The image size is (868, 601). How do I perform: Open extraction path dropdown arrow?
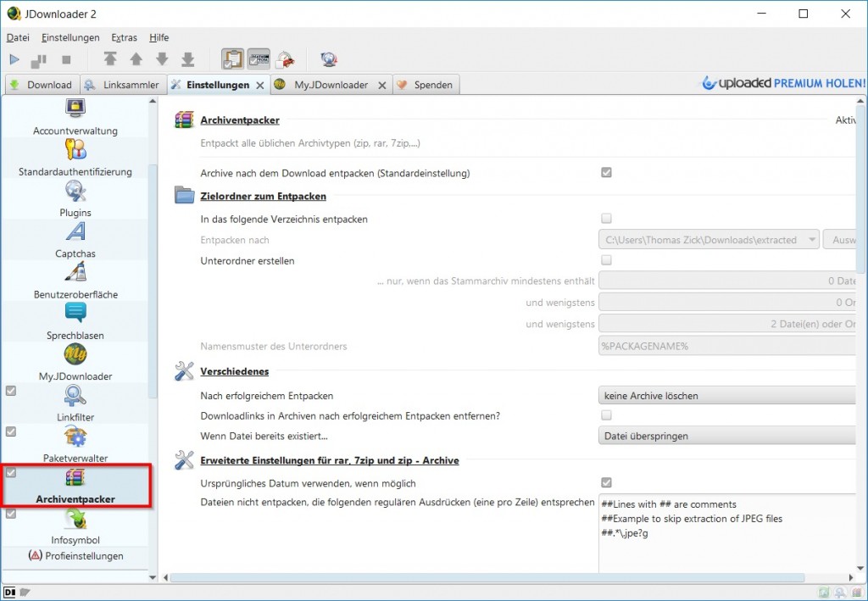[x=811, y=240]
